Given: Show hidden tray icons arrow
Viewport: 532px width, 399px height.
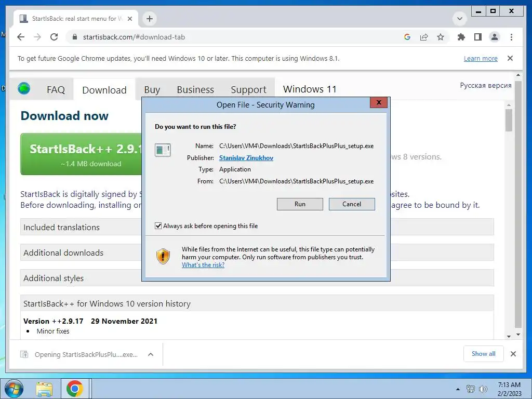Looking at the screenshot, I should pos(458,389).
